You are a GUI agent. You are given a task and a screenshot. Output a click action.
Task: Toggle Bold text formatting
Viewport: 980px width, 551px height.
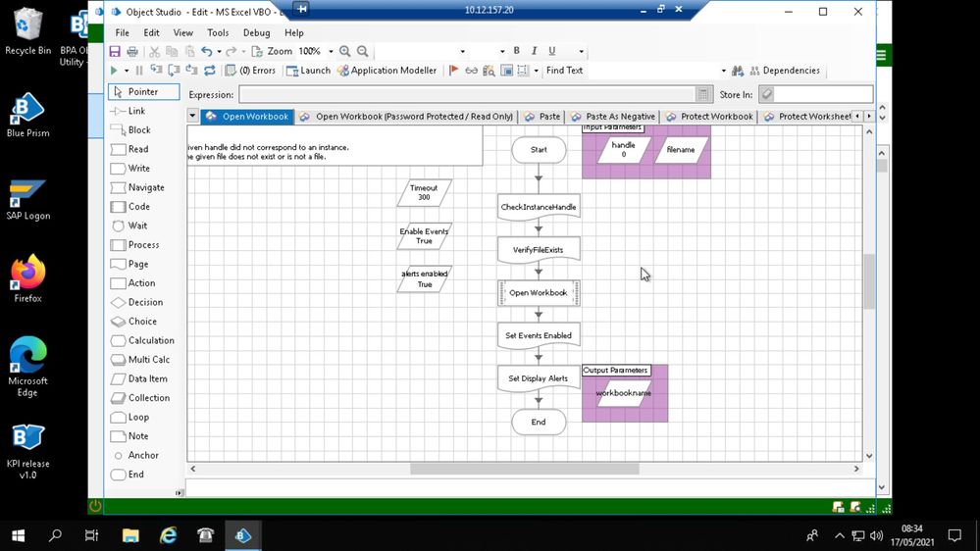point(517,51)
